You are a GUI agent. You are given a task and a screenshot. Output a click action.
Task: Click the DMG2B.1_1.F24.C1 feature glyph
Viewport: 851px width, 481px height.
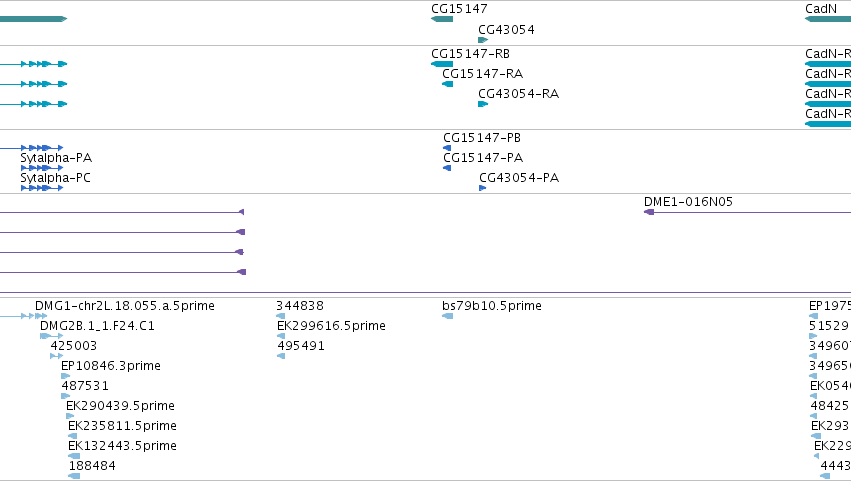[x=52, y=336]
